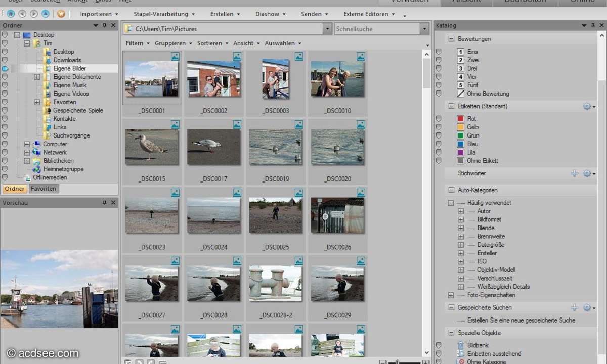Click the Heimnetzgruppe icon in the folder tree
This screenshot has height=364, width=607.
click(x=37, y=169)
